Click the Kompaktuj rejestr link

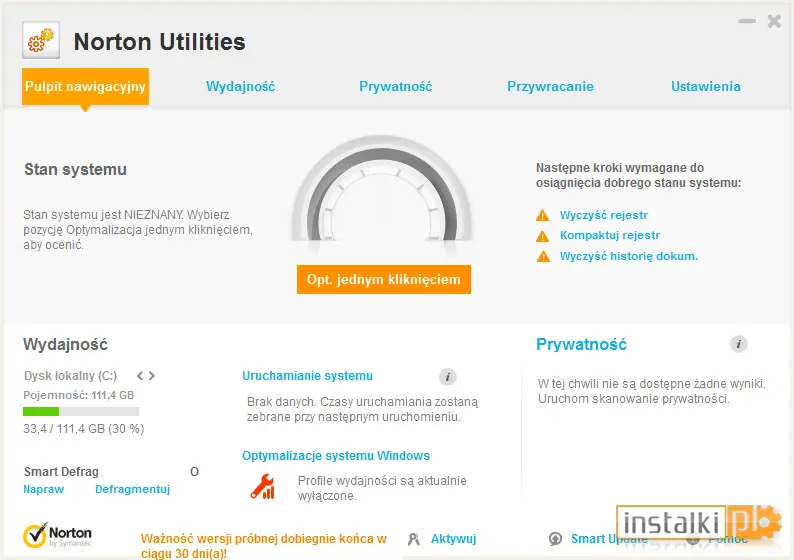point(610,235)
